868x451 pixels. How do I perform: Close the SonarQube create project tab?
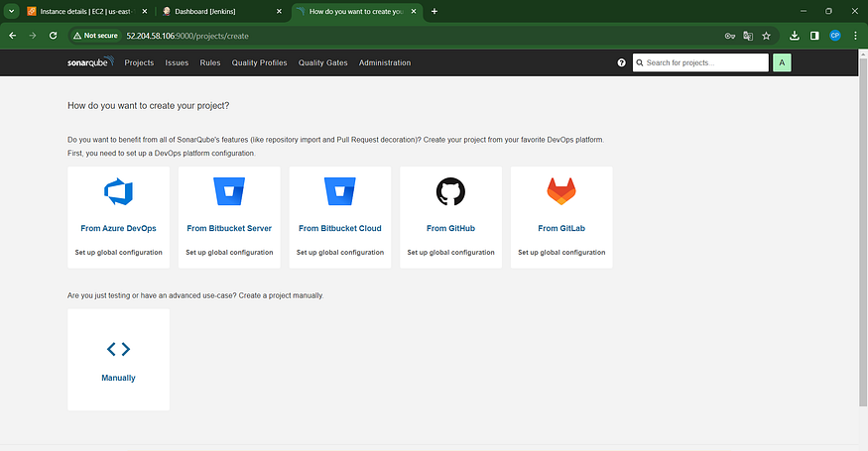[414, 11]
